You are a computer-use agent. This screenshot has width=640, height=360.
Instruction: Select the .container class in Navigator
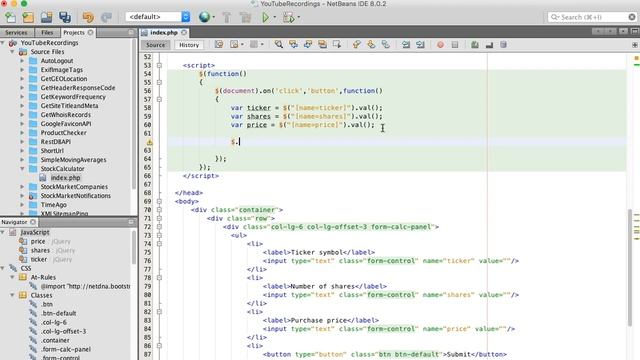[55, 340]
